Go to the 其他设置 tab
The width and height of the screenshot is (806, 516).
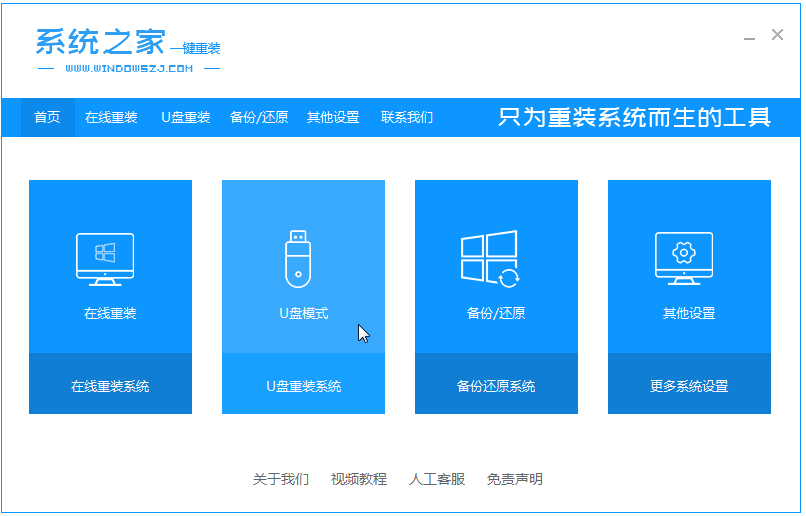(x=333, y=118)
